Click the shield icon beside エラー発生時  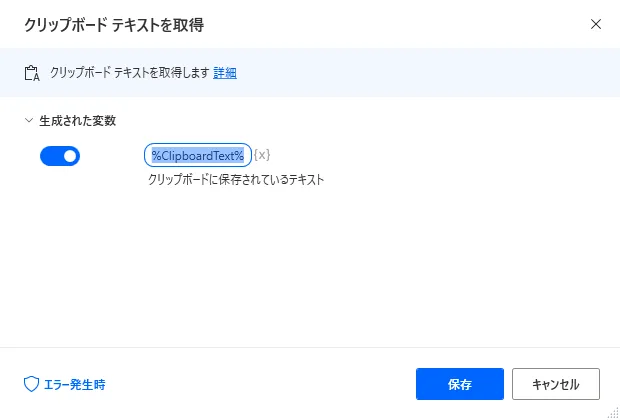[30, 384]
